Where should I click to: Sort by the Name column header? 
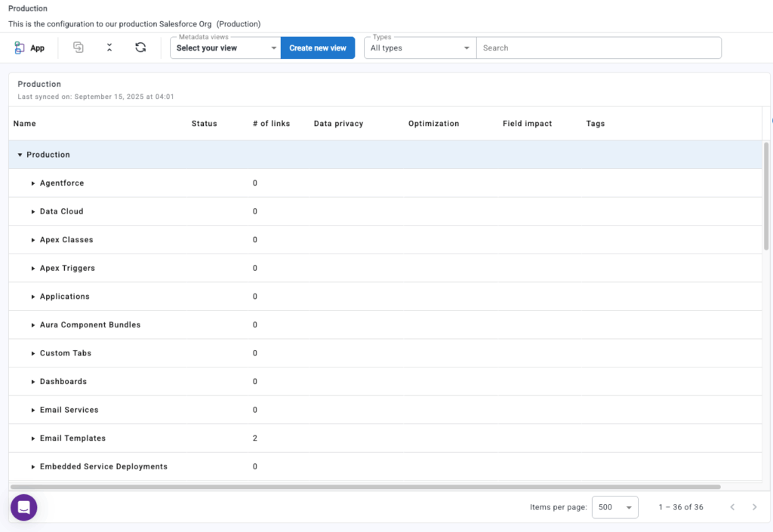coord(25,124)
